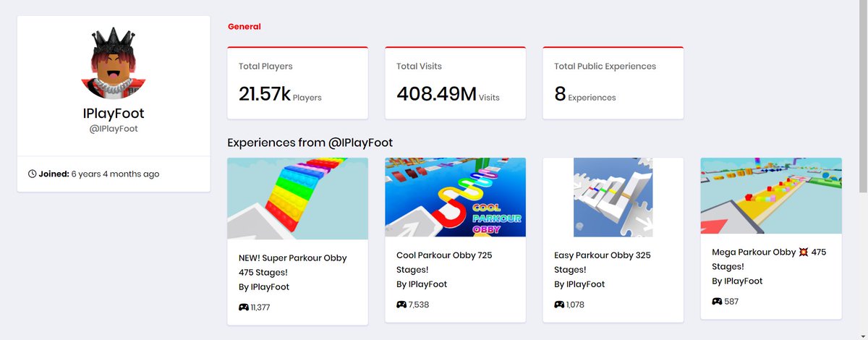Click the controller icon next to 1,078
Viewport: 868px width, 340px height.
click(558, 305)
